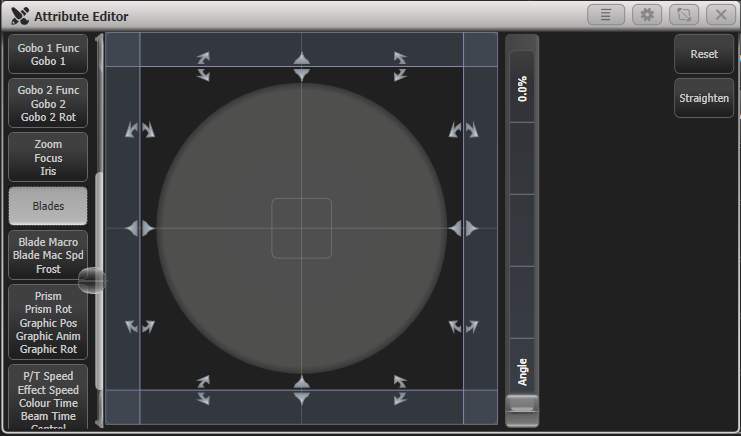Open the window menu hamburger icon
This screenshot has height=436, width=741.
(x=606, y=15)
